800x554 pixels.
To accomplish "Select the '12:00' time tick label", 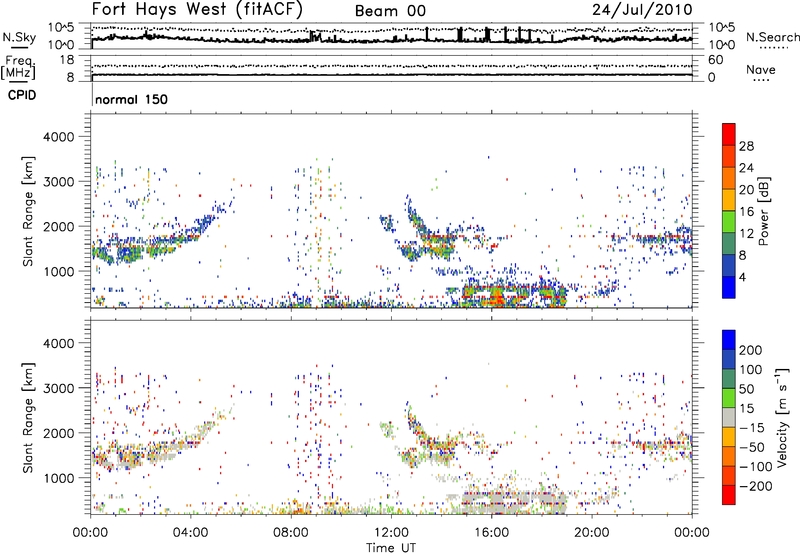I will coord(391,533).
